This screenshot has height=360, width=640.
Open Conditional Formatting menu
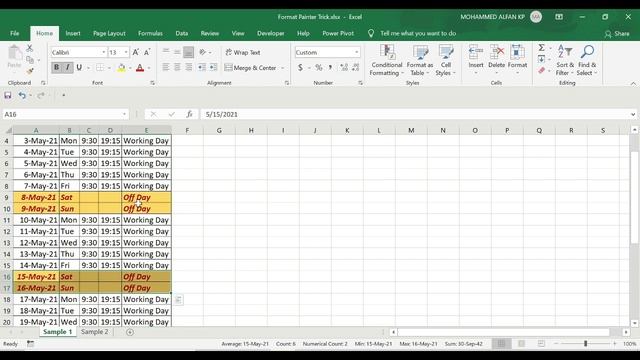pyautogui.click(x=387, y=60)
